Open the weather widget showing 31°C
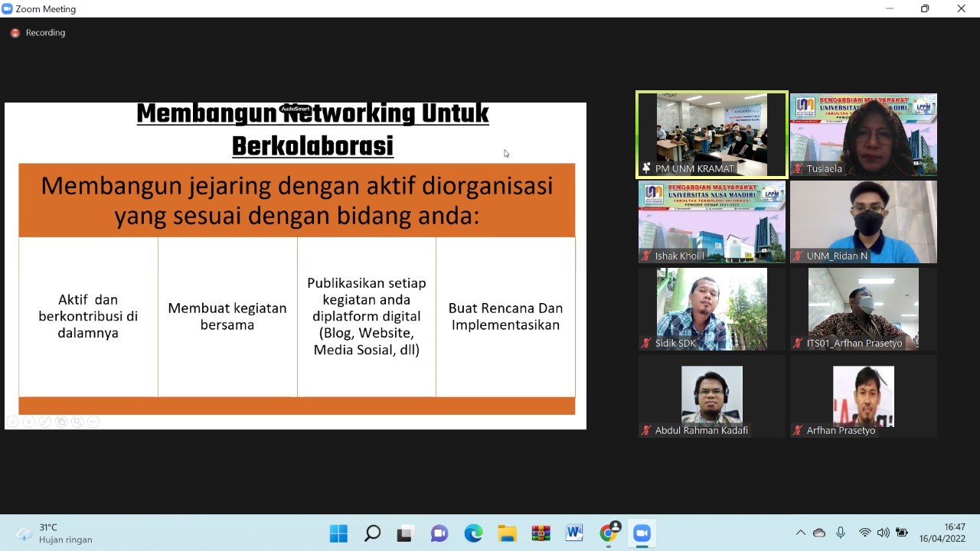Viewport: 980px width, 551px height. pyautogui.click(x=55, y=533)
